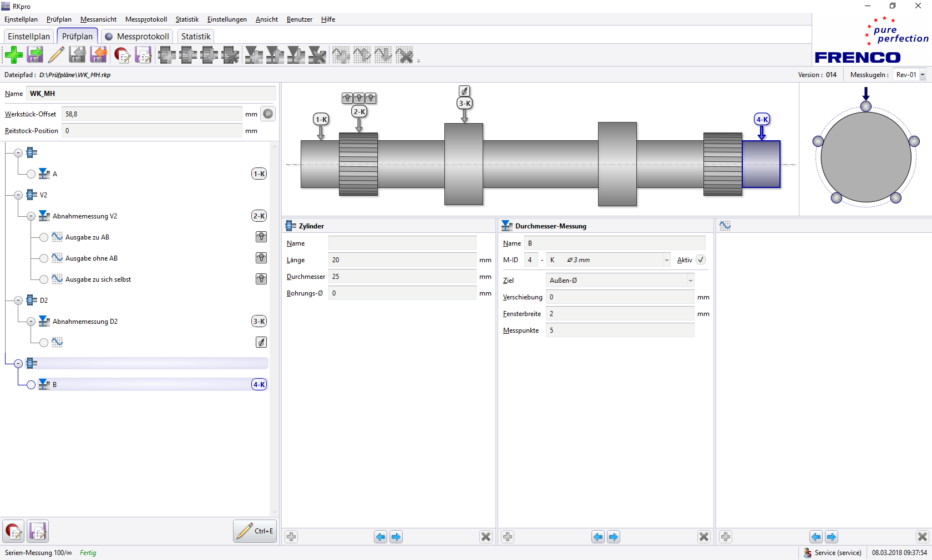The image size is (932, 560).
Task: Click the 3-K marker above the shaft
Action: 464,104
